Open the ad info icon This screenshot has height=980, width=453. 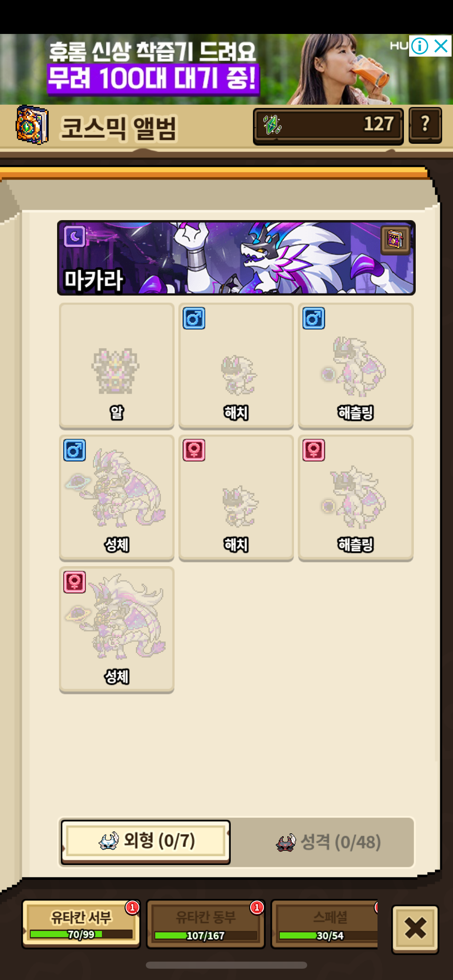coord(419,46)
